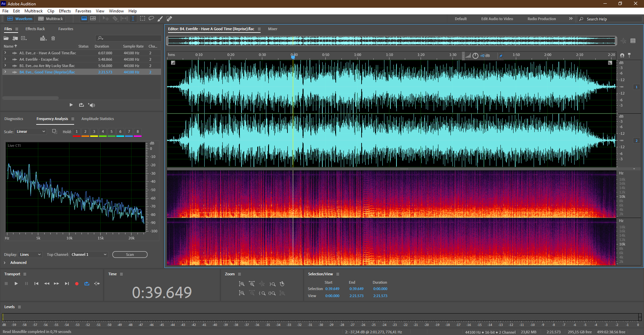Show the spectral frequency display

84,18
